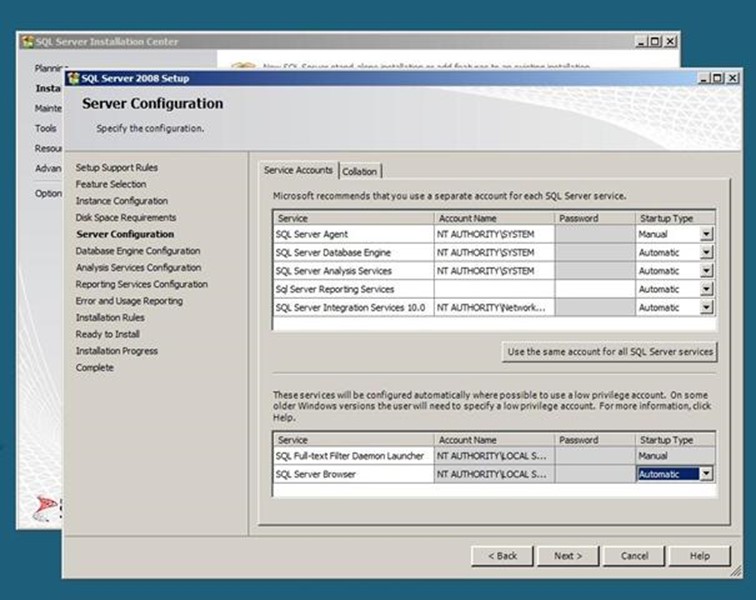The image size is (756, 600).
Task: Click Password field for SQL Server Agent
Action: point(594,234)
